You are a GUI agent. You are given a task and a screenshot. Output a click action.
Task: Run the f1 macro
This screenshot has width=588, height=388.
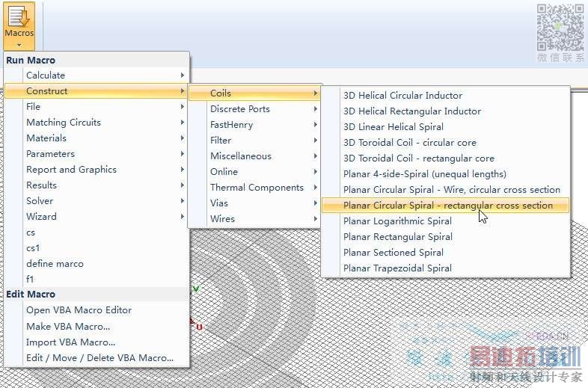tap(97, 280)
